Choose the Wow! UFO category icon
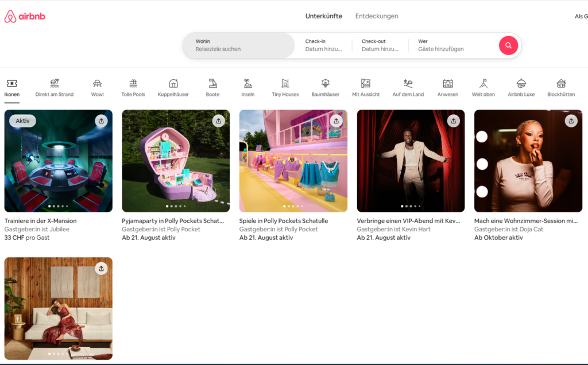 [97, 83]
